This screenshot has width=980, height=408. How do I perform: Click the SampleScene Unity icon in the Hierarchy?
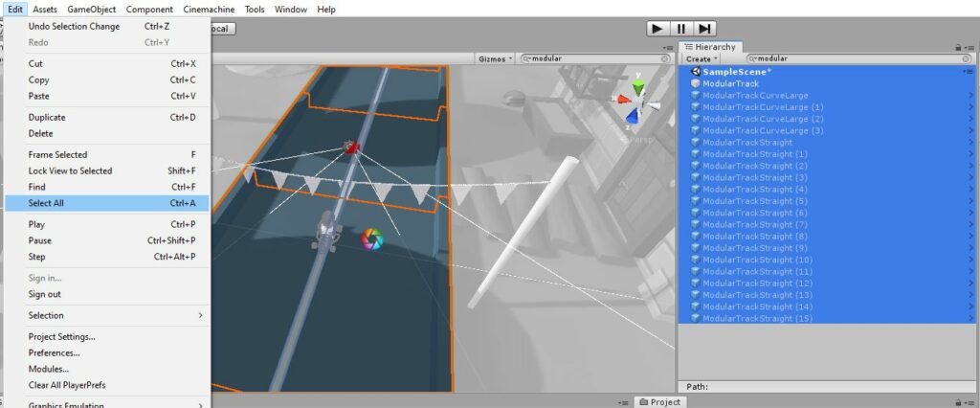click(x=696, y=72)
